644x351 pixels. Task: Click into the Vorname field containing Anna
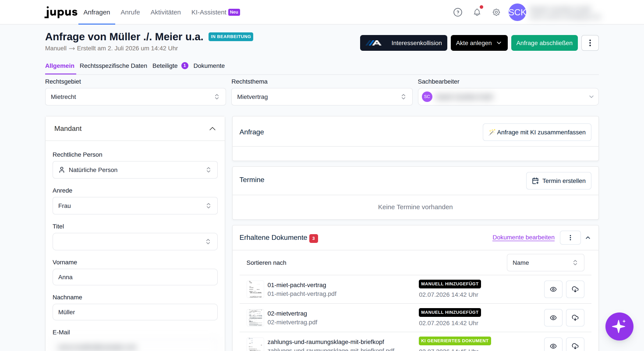pos(135,277)
